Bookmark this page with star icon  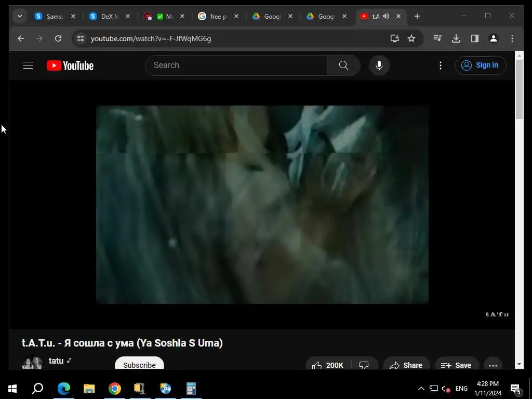tap(411, 38)
